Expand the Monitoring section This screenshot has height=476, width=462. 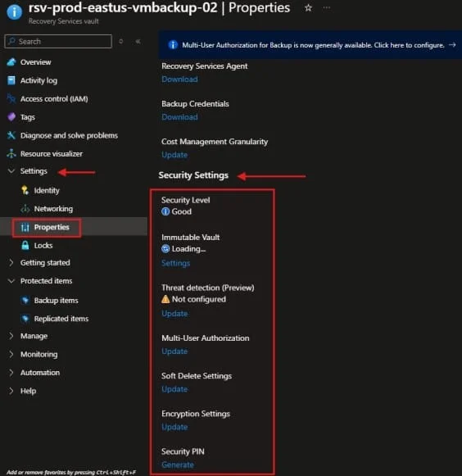(x=11, y=354)
